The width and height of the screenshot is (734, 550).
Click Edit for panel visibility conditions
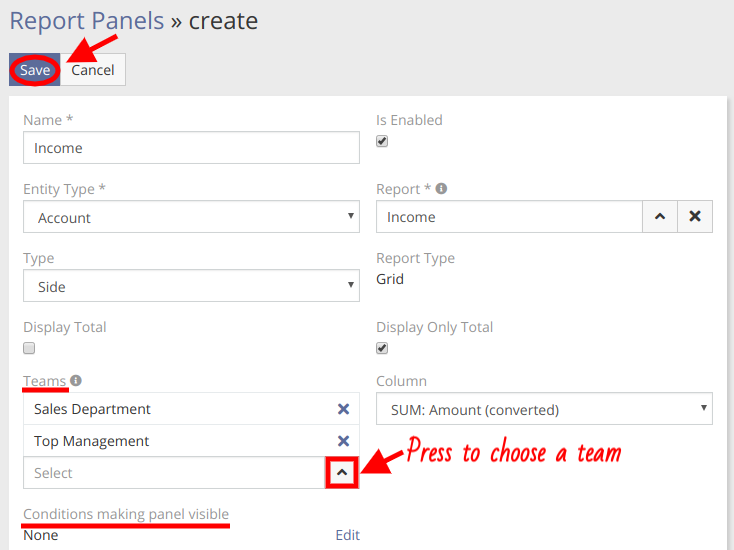coord(347,535)
